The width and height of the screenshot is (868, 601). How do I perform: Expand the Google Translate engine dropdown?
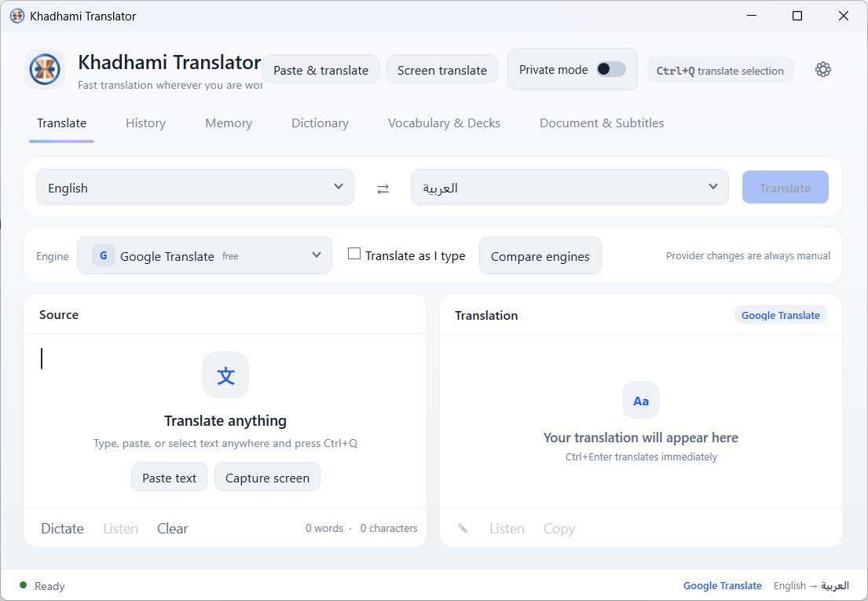coord(204,255)
